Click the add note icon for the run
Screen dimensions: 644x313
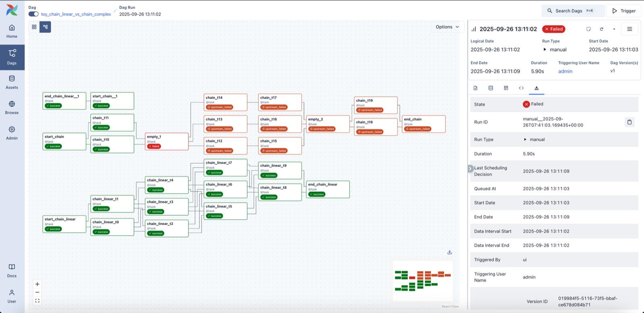coord(588,29)
